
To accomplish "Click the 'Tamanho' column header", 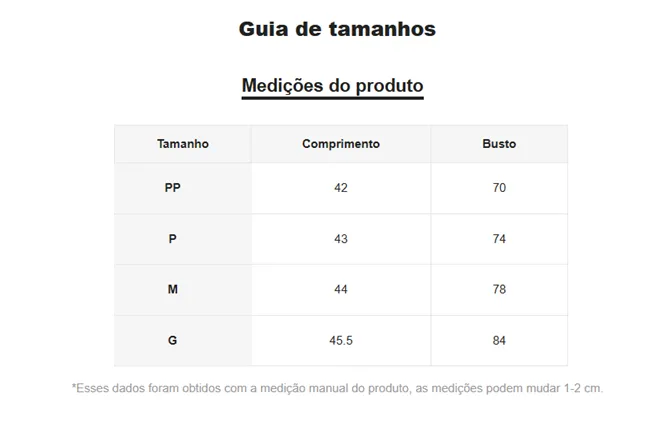I will coord(183,144).
